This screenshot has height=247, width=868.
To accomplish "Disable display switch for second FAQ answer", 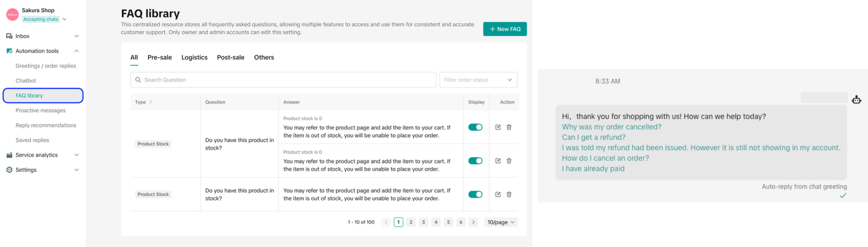I will pos(475,161).
